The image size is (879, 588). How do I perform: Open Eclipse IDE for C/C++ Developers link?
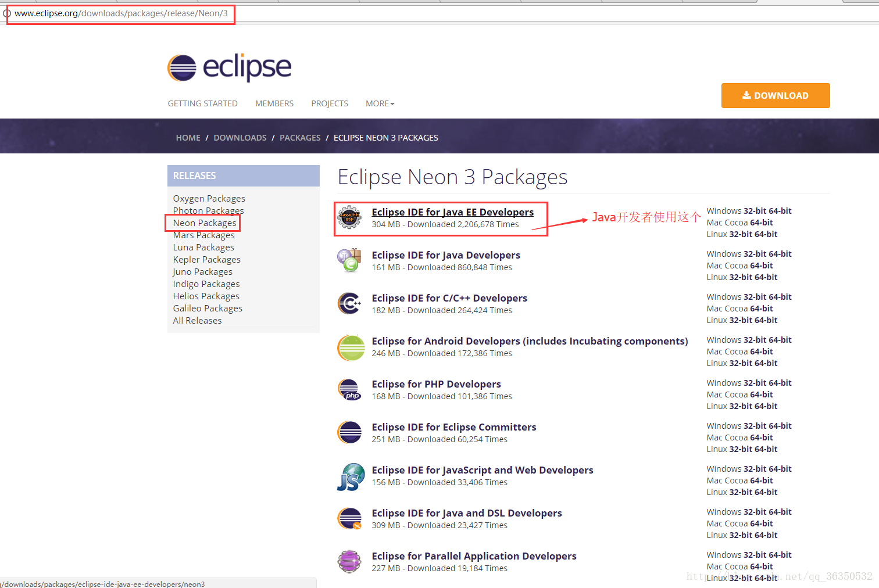(x=449, y=298)
